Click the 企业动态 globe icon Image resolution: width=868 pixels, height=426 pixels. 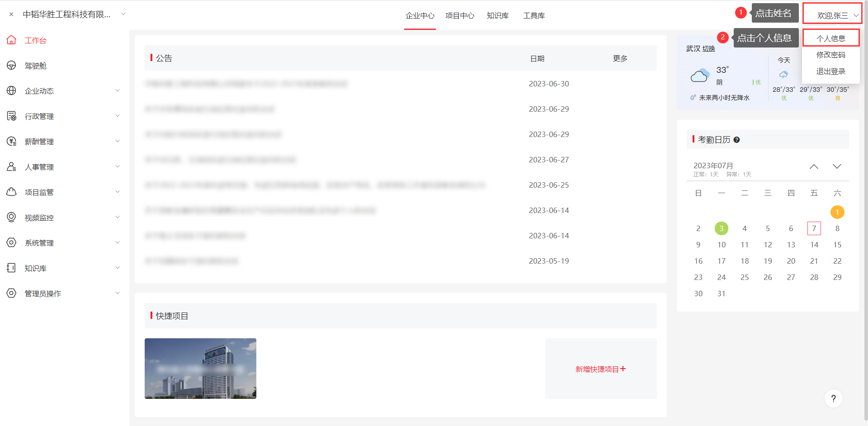[11, 91]
